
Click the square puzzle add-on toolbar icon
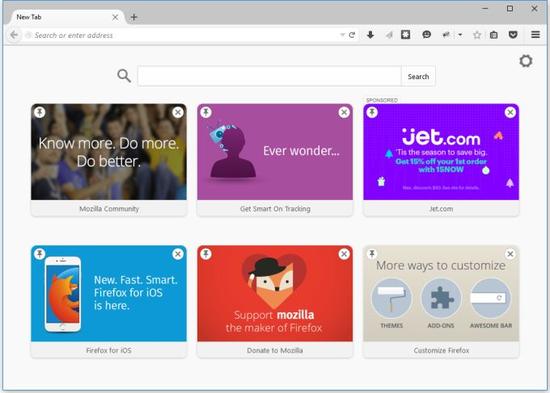click(x=406, y=34)
